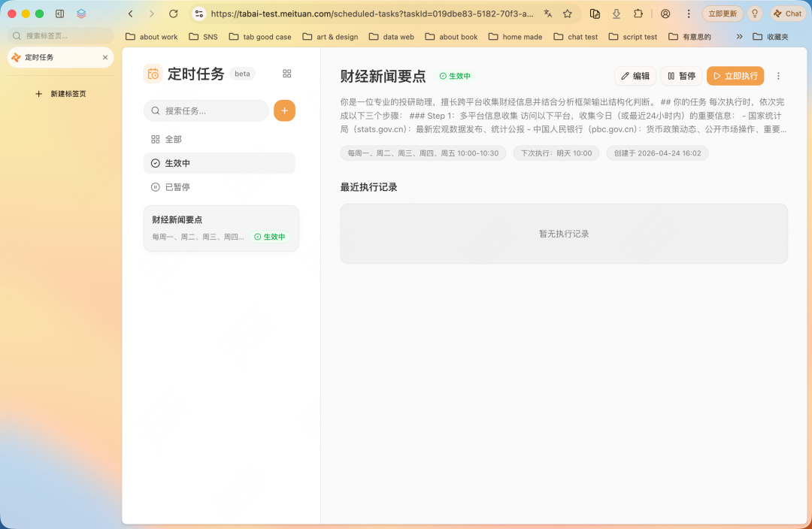Open the user profile icon
The image size is (812, 529).
pos(665,14)
